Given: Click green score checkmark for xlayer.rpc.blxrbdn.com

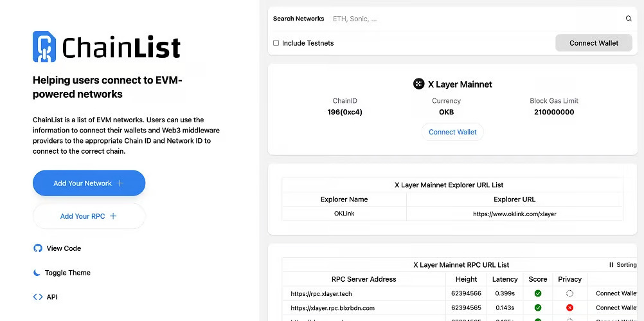Looking at the screenshot, I should (537, 308).
